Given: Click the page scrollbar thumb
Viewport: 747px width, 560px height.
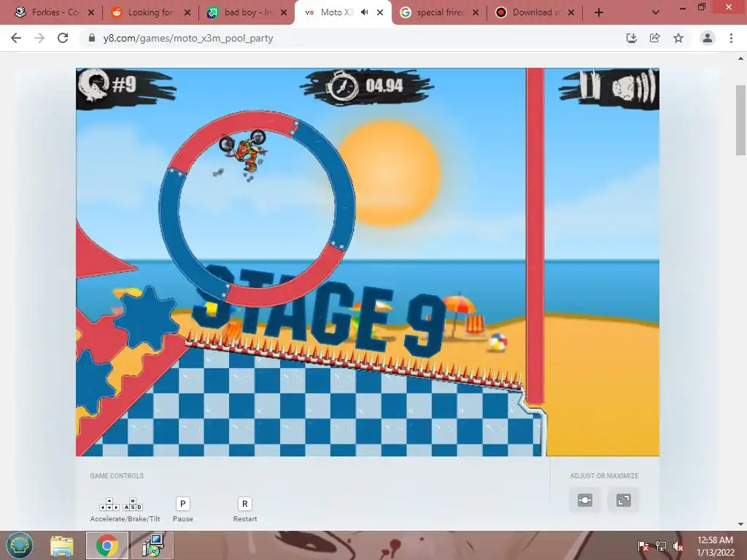Looking at the screenshot, I should point(740,120).
